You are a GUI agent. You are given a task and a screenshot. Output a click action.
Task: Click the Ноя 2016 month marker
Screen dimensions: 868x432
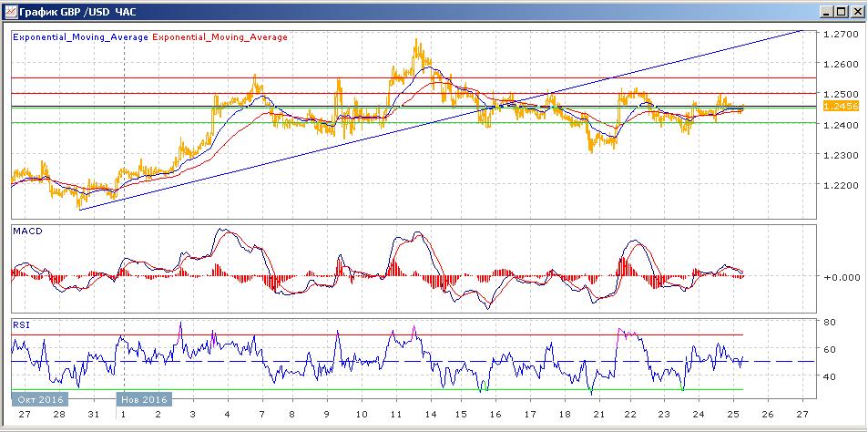143,399
